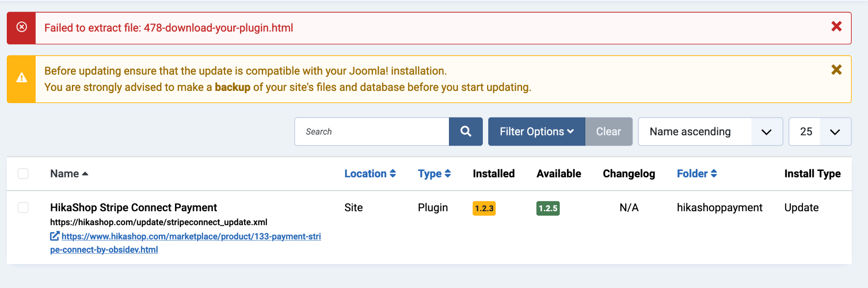Click the search magnifier icon button
Image resolution: width=868 pixels, height=288 pixels.
(x=466, y=132)
